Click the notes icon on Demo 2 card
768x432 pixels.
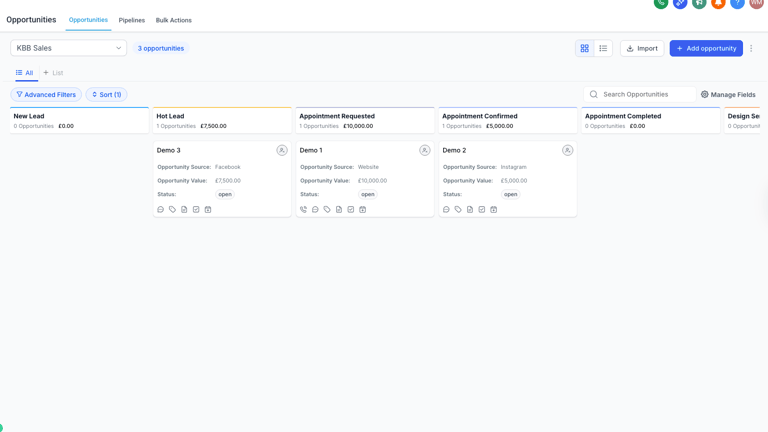coord(470,210)
